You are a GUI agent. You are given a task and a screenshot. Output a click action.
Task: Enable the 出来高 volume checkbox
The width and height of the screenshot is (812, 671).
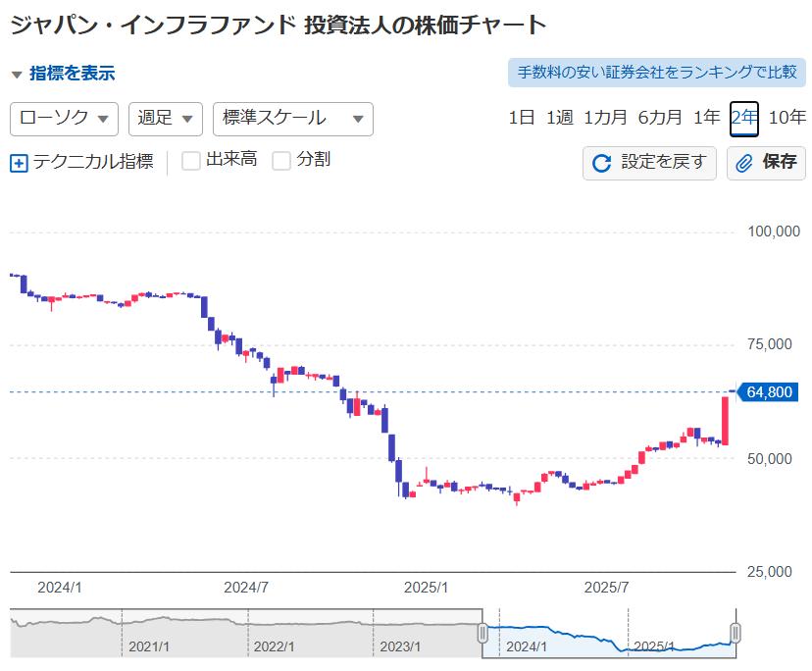point(191,161)
